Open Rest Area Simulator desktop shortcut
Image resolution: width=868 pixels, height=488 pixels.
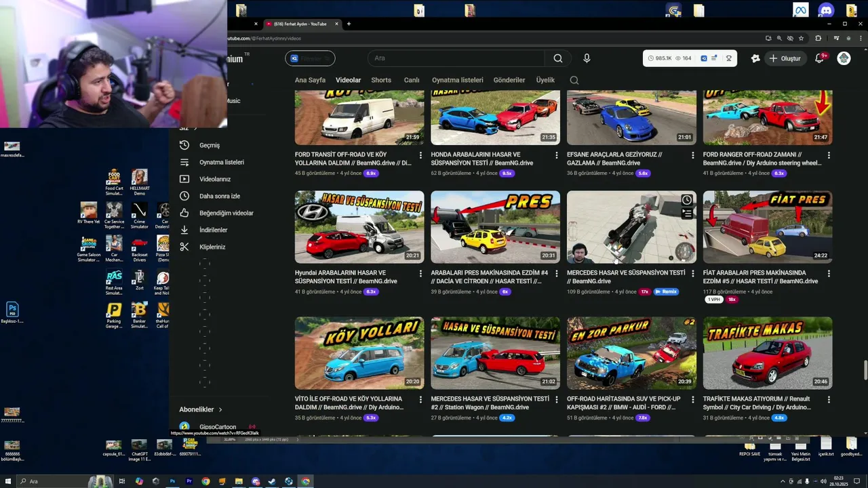pyautogui.click(x=114, y=282)
